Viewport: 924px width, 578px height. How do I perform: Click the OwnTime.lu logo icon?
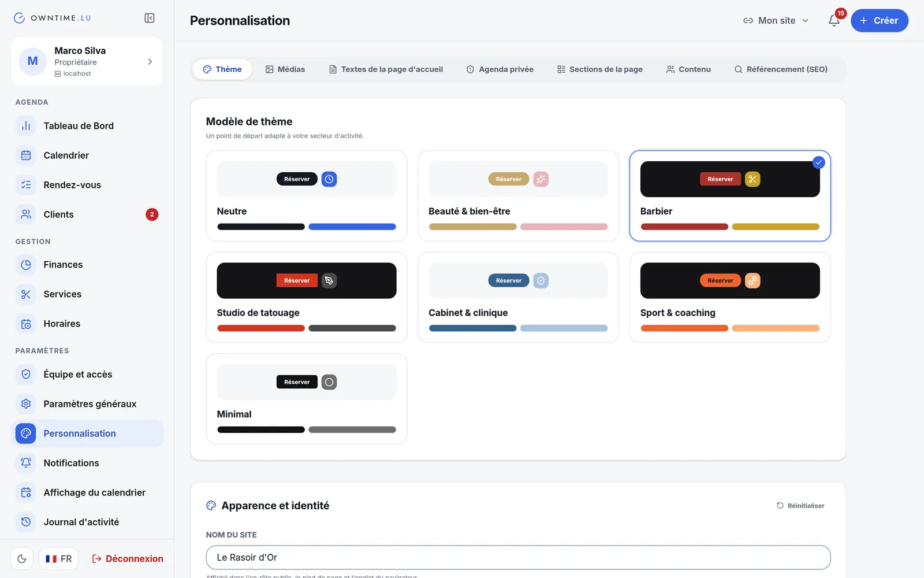coord(19,18)
